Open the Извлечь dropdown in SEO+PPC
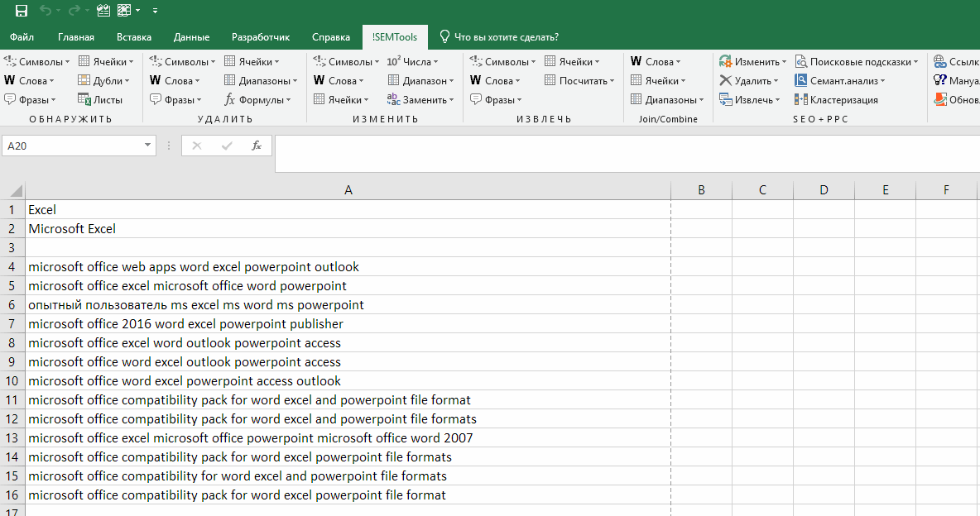 [x=749, y=99]
